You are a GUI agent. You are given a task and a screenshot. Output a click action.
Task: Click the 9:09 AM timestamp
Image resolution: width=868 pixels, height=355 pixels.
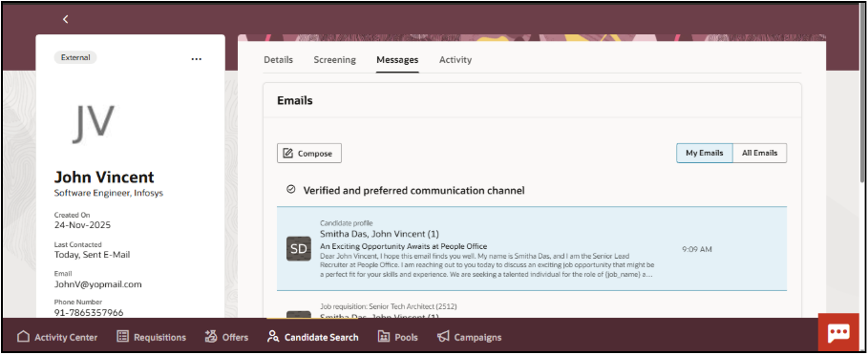point(697,249)
